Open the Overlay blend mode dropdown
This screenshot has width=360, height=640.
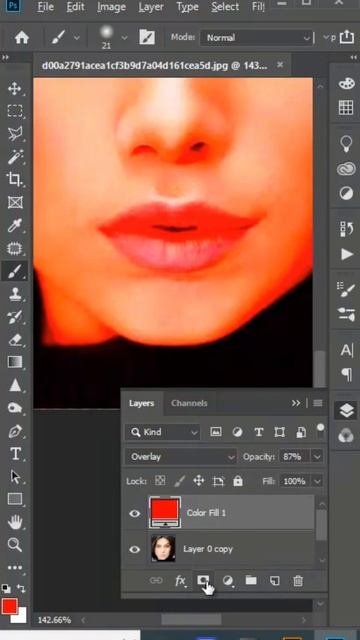tap(181, 456)
